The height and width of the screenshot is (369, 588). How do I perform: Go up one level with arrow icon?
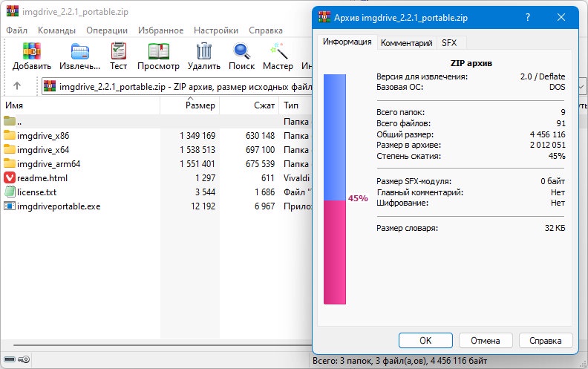(x=17, y=86)
